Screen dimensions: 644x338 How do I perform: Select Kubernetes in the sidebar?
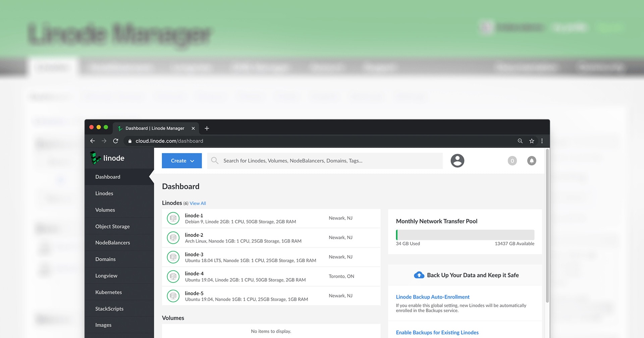[108, 292]
